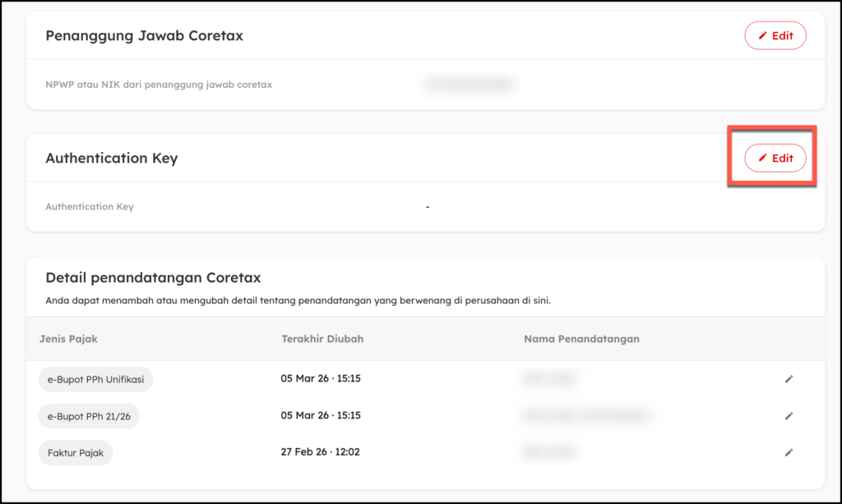Click the Nama Penandatangan column header
Image resolution: width=842 pixels, height=504 pixels.
pyautogui.click(x=581, y=339)
